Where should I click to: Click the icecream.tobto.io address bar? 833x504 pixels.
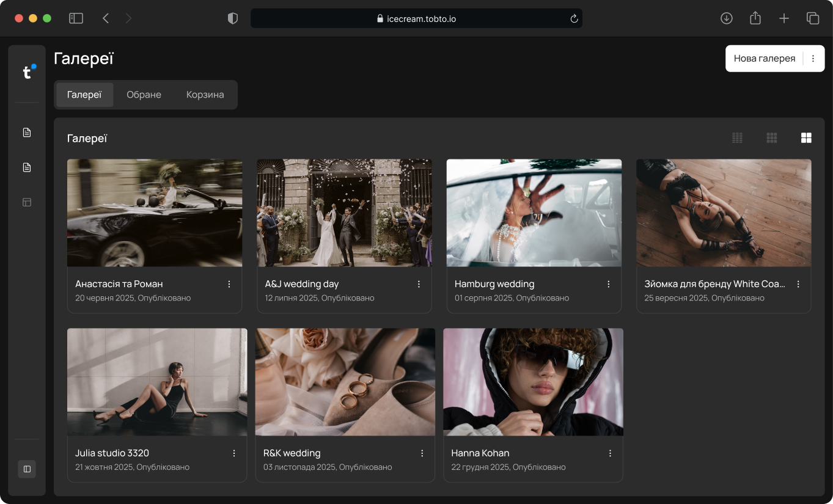(416, 19)
